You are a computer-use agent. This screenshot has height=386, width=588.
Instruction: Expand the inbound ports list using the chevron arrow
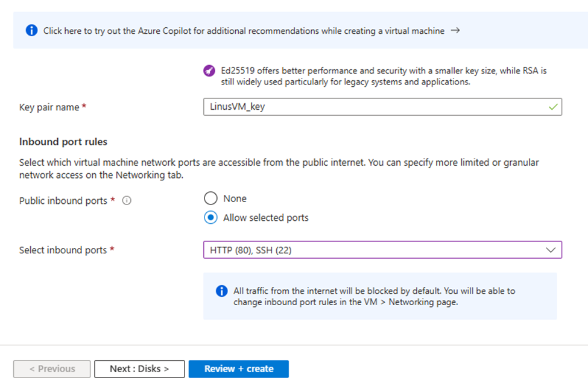[550, 250]
